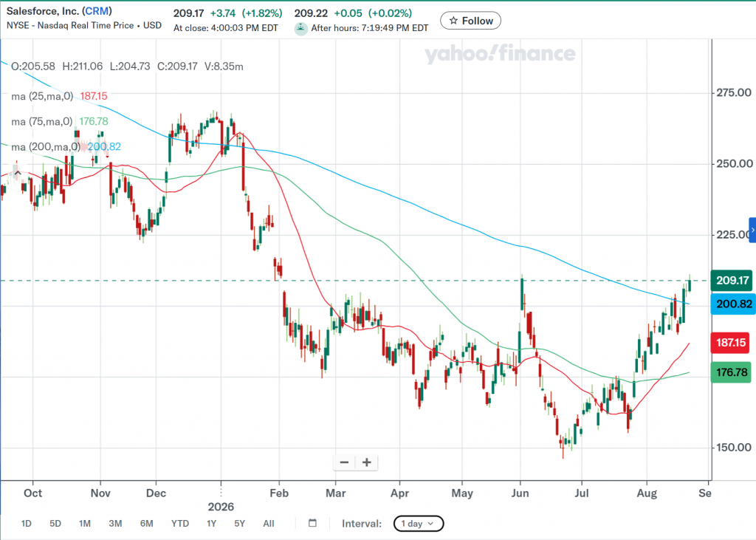Click the ma (25,ma,0) indicator label
756x540 pixels.
point(42,96)
